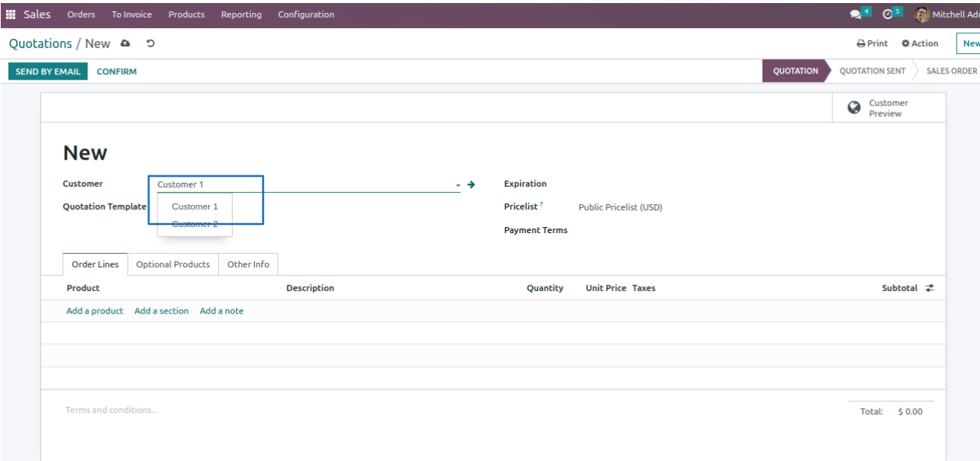Click the customer internal link arrow
980x461 pixels.
pyautogui.click(x=471, y=185)
